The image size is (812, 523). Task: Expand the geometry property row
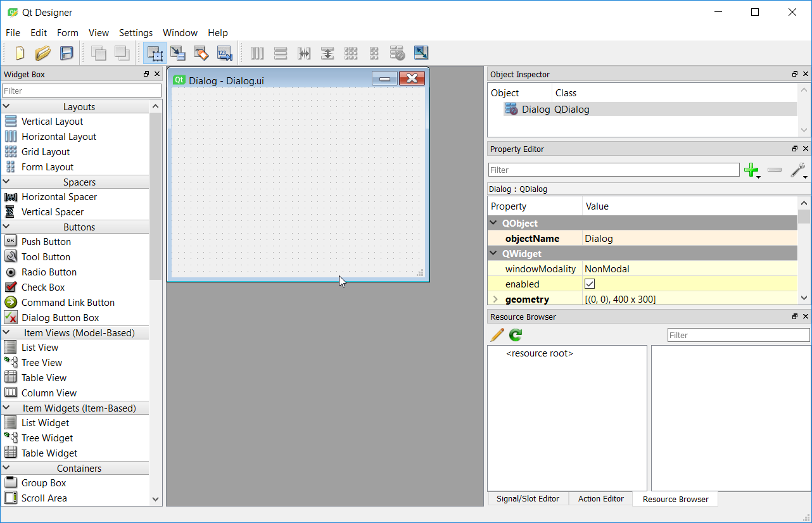(x=495, y=299)
